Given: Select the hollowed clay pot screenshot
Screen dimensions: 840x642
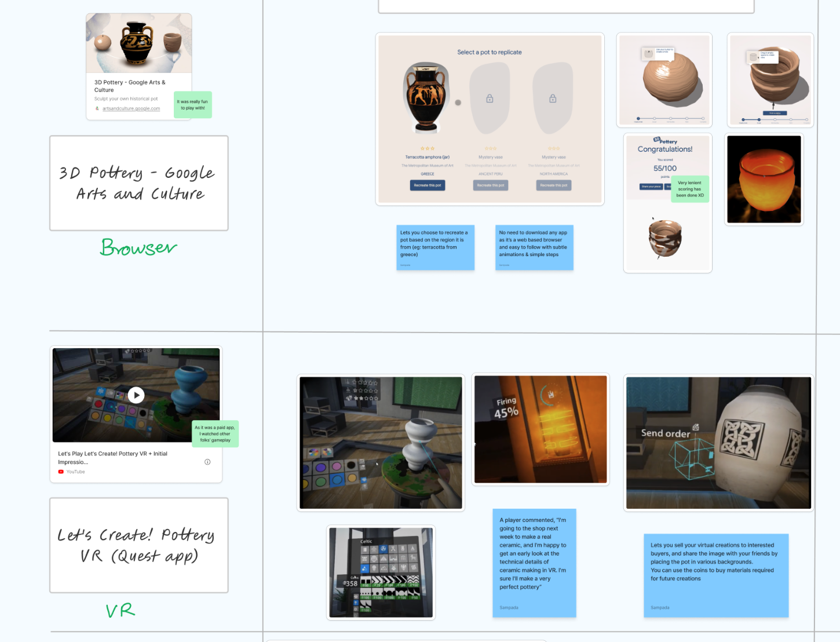Looking at the screenshot, I should 770,80.
